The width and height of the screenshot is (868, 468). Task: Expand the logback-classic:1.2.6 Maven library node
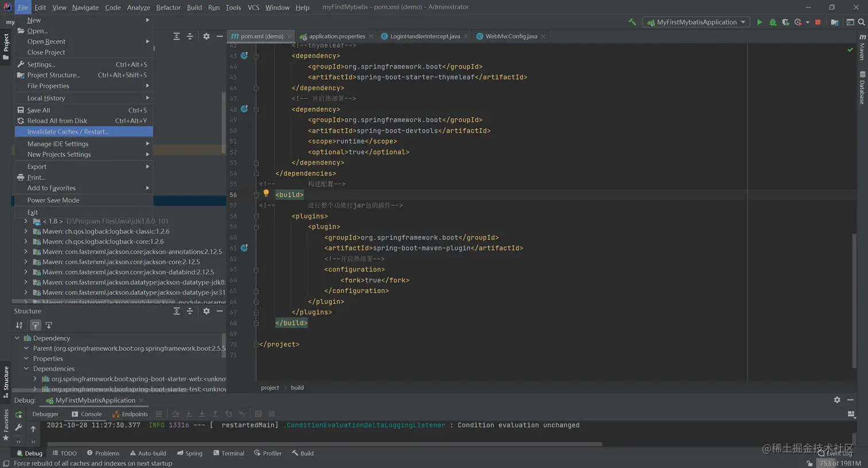(x=26, y=231)
